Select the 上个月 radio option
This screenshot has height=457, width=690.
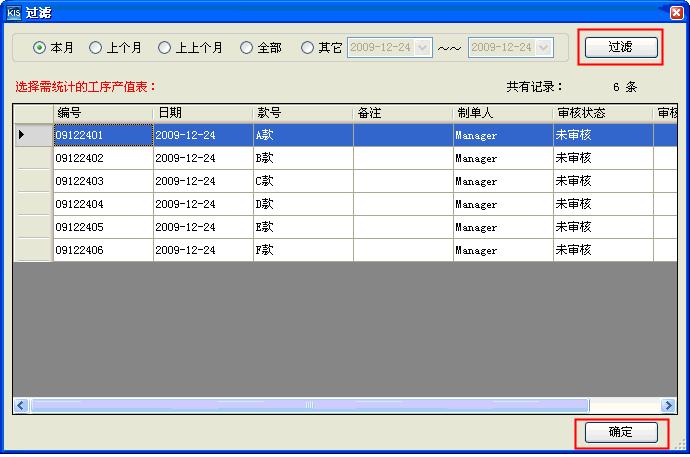tap(96, 47)
